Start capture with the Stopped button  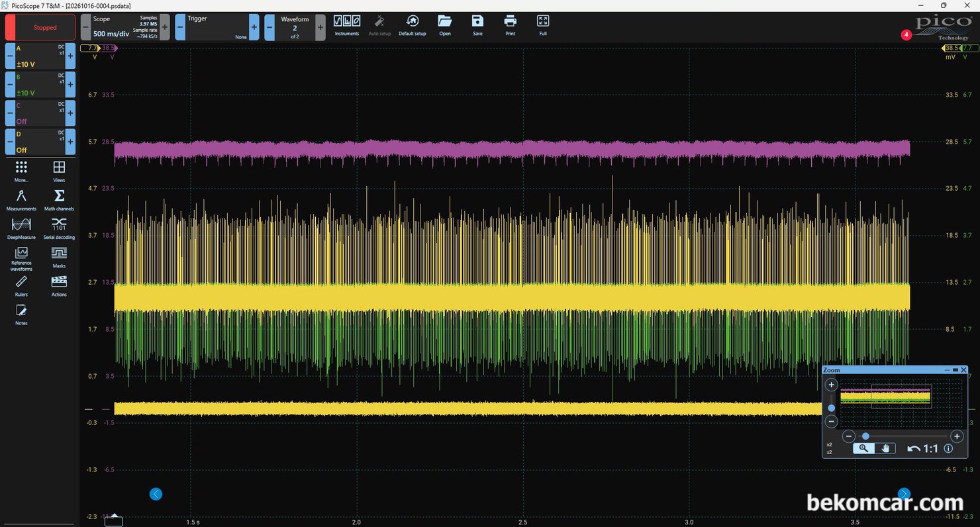point(40,28)
